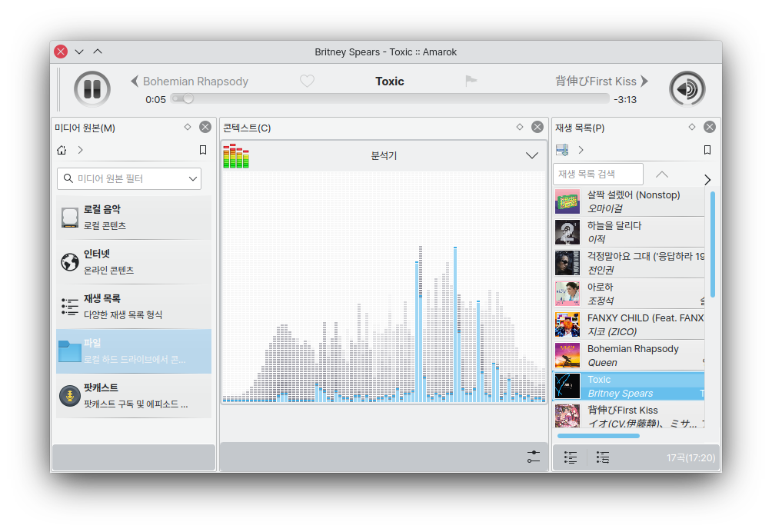Open the media source filter dropdown
Screen dimensions: 772x532
click(193, 178)
